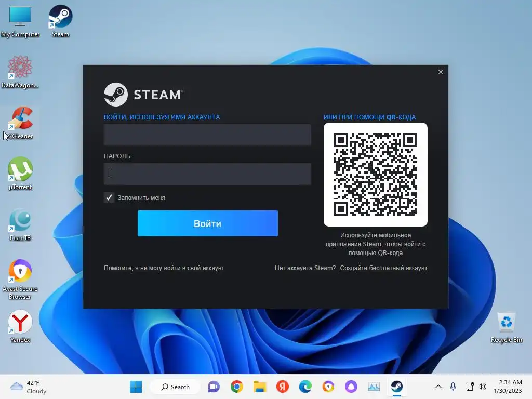Open the Глаз.ТВ desktop shortcut

(x=20, y=224)
